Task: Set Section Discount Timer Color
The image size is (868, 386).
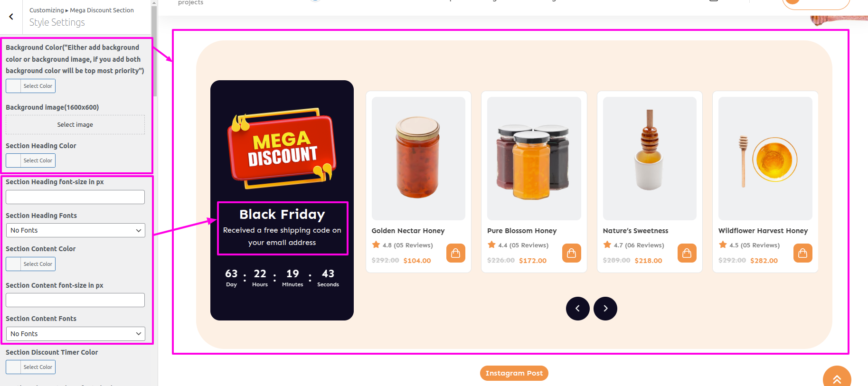Action: 31,367
